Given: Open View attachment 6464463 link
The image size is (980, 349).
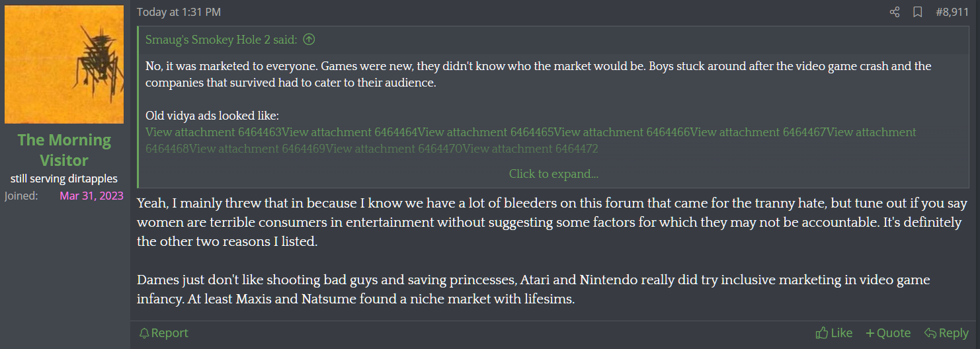Looking at the screenshot, I should [214, 132].
